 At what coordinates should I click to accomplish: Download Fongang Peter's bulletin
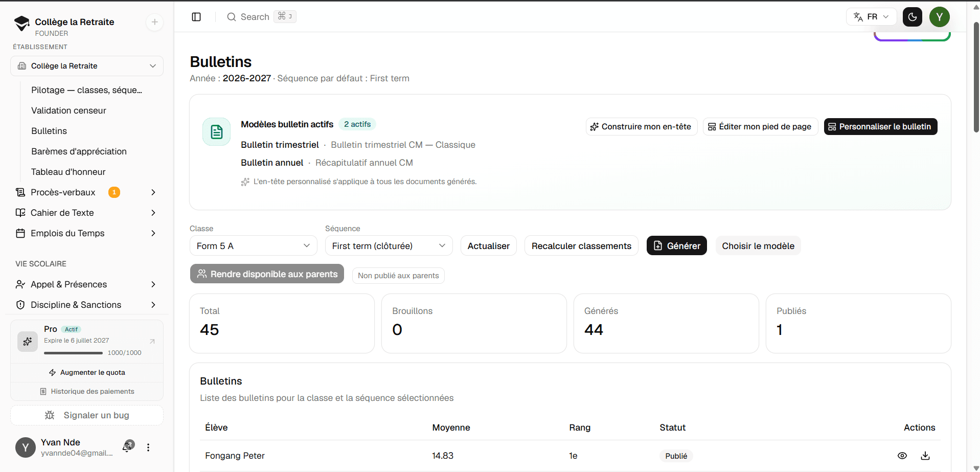click(925, 456)
